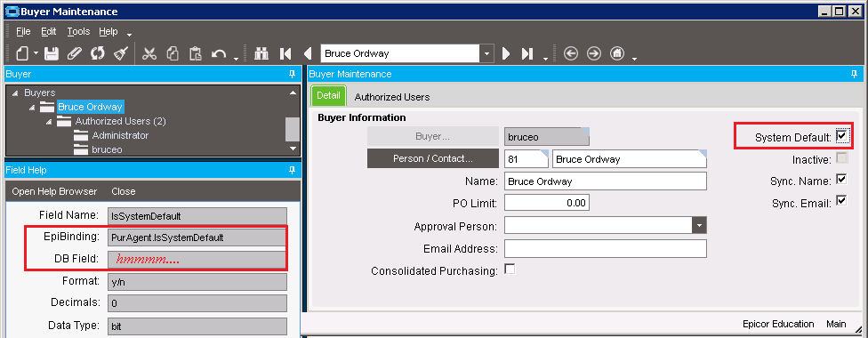868x338 pixels.
Task: Click the Attachments paperclip icon
Action: tap(74, 53)
